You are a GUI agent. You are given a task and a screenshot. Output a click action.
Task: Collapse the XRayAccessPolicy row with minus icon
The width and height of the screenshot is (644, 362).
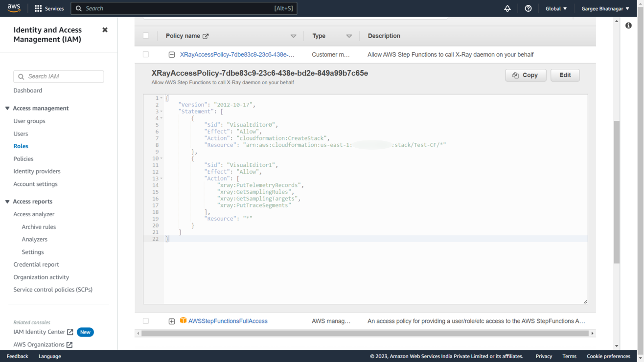point(172,55)
